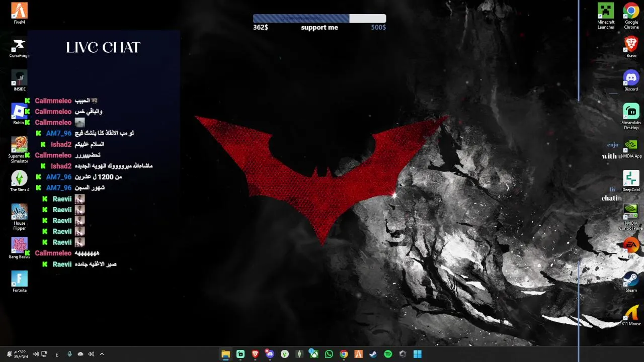This screenshot has height=362, width=644.
Task: Open The Sims 4 desktop icon
Action: [x=19, y=181]
